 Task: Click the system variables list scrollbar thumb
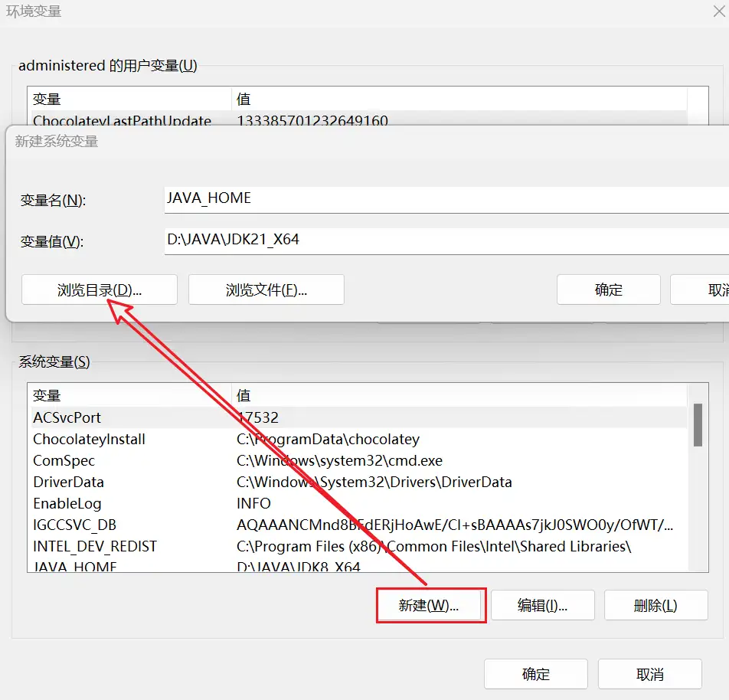tap(698, 425)
